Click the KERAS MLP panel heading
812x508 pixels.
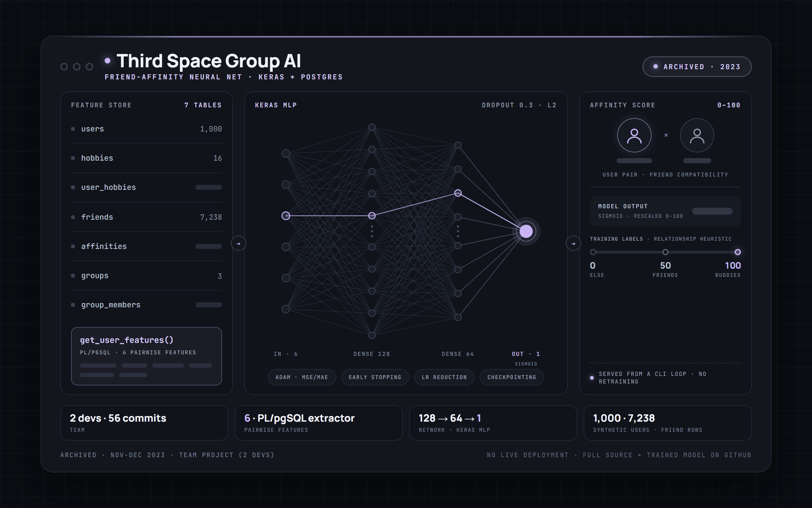point(276,105)
